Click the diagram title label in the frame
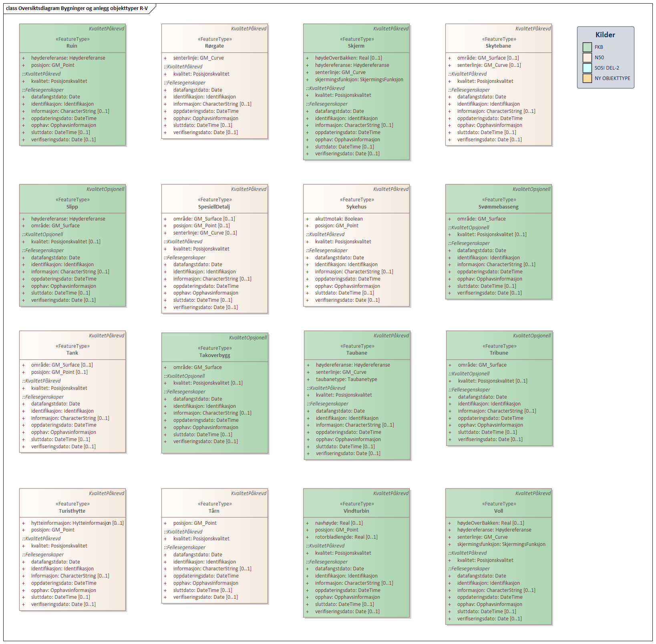The height and width of the screenshot is (644, 656). click(x=77, y=8)
